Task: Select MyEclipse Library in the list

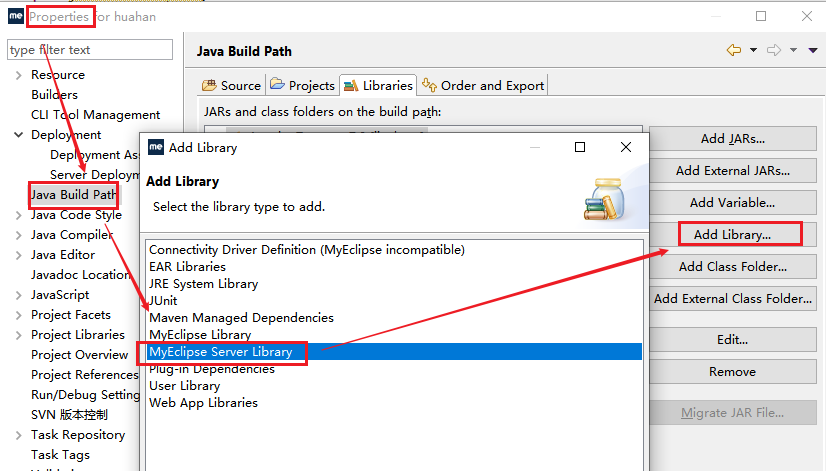Action: pyautogui.click(x=394, y=335)
